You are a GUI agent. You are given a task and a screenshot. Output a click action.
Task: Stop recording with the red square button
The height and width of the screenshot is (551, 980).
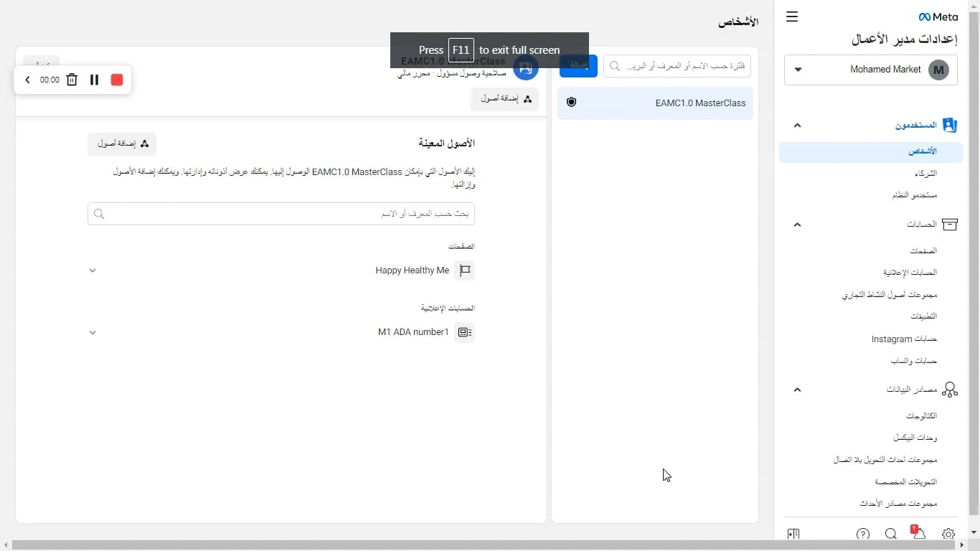coord(117,80)
